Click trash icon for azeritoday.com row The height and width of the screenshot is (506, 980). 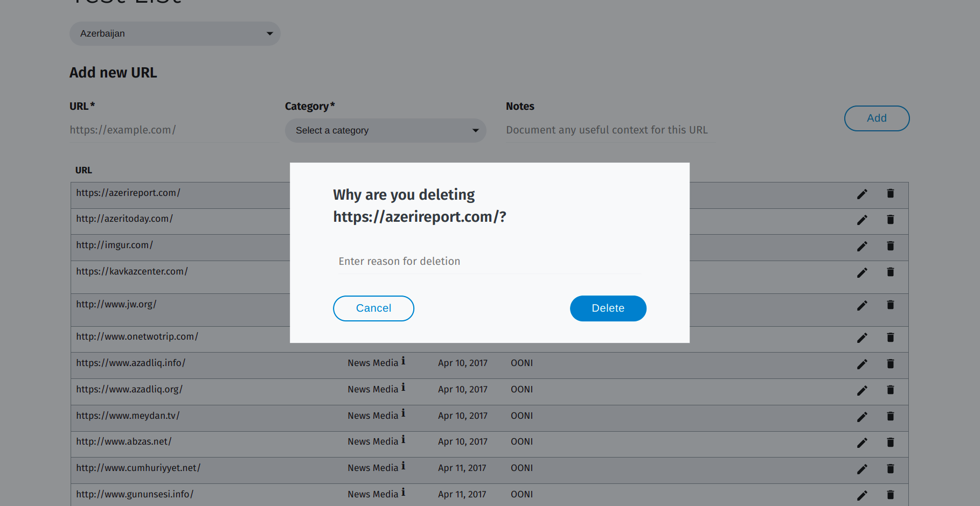click(890, 220)
